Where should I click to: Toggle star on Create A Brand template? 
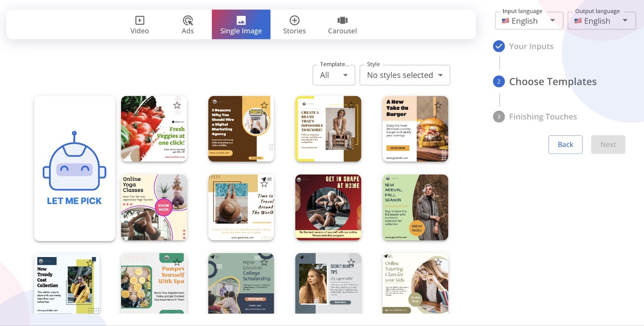coord(351,105)
